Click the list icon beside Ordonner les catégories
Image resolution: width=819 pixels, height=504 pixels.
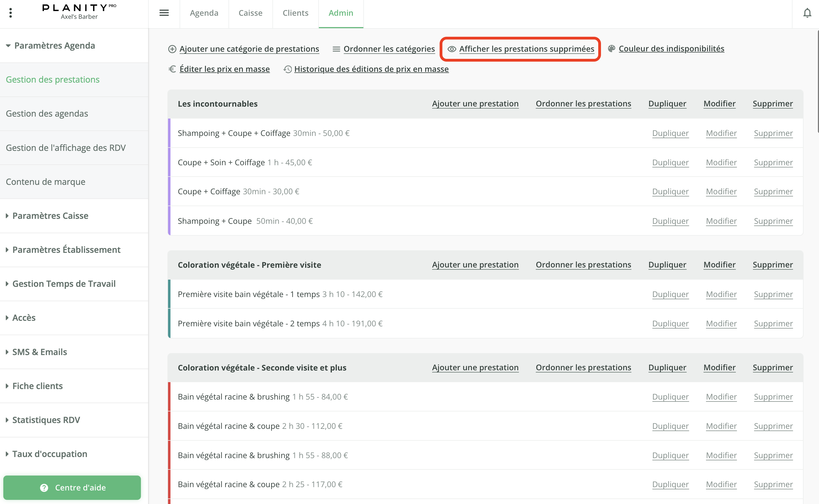click(x=336, y=49)
